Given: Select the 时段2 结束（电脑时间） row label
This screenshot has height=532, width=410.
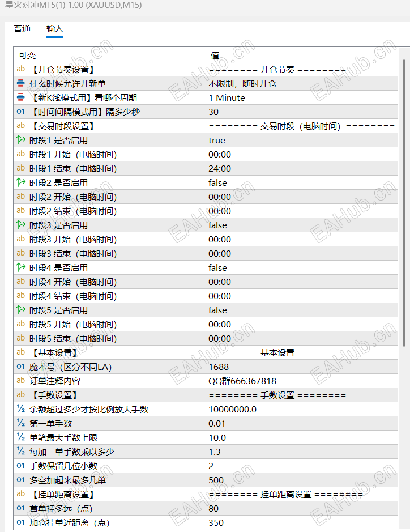Looking at the screenshot, I should [x=73, y=211].
